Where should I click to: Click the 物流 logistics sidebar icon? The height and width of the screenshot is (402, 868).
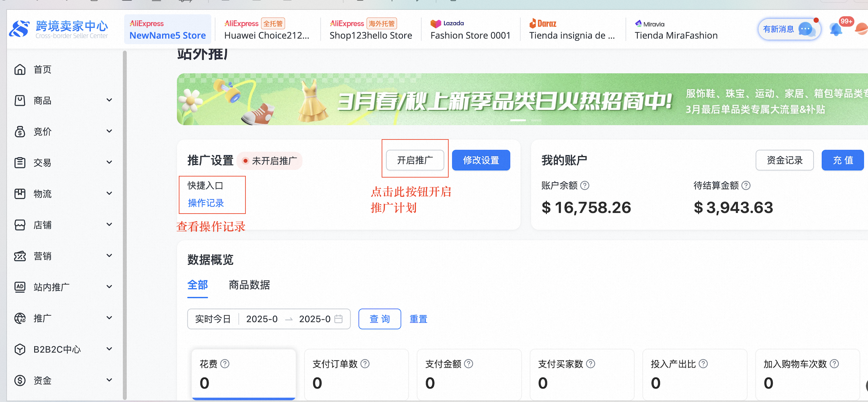[20, 194]
